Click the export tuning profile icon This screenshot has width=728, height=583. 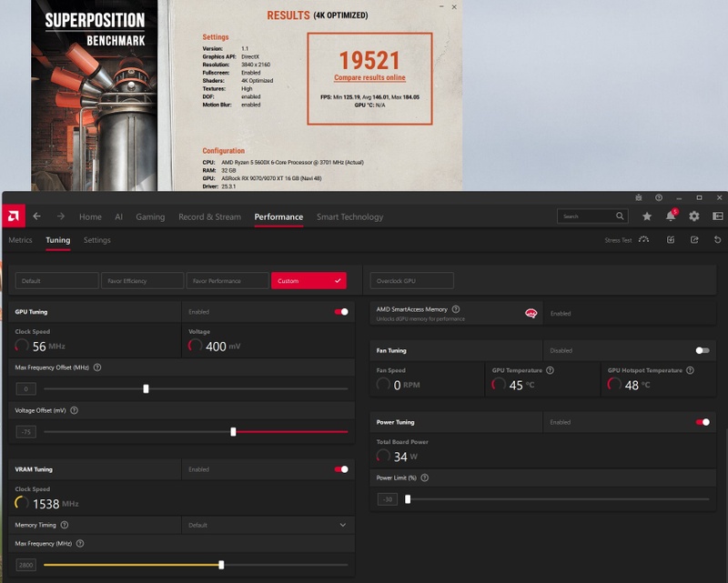tap(694, 240)
